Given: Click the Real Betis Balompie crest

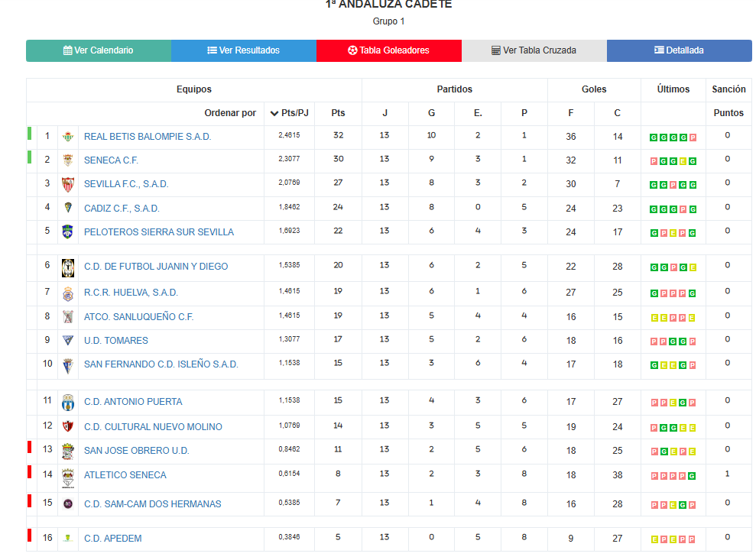Looking at the screenshot, I should pos(68,137).
